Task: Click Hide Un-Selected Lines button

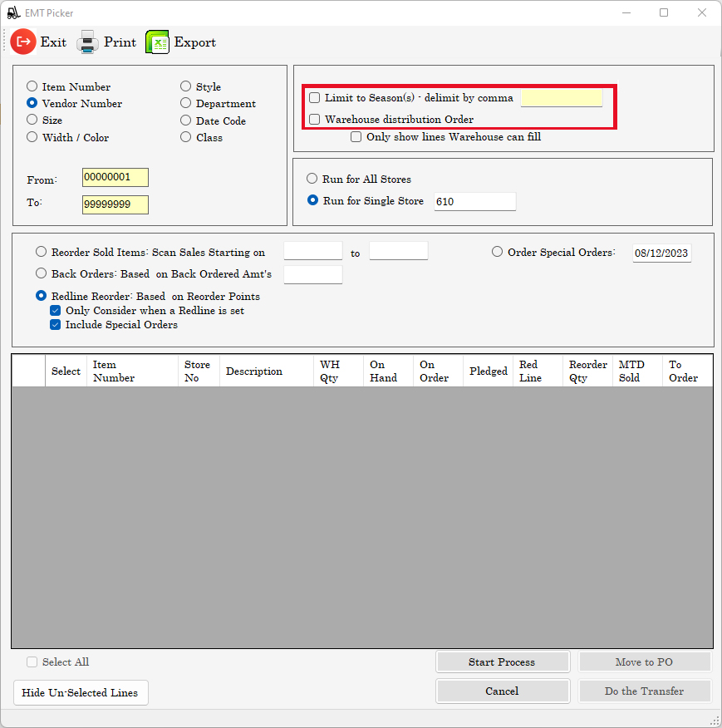Action: coord(81,693)
